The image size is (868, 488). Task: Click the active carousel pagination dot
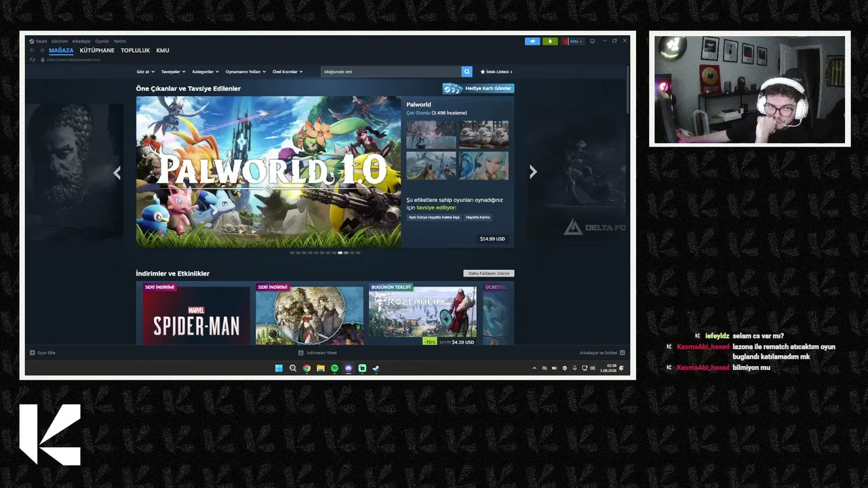(x=340, y=253)
